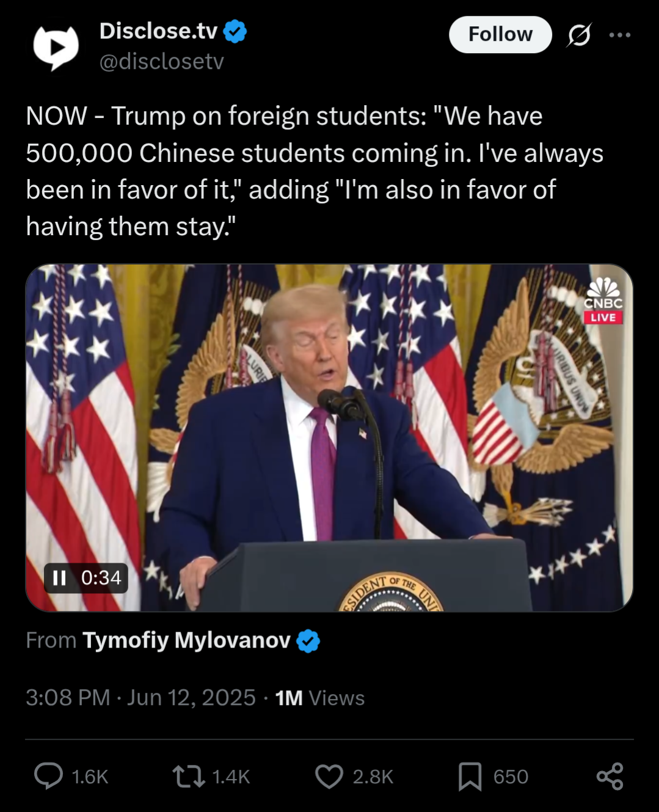
Task: Open the three-dot more options menu
Action: click(x=619, y=35)
